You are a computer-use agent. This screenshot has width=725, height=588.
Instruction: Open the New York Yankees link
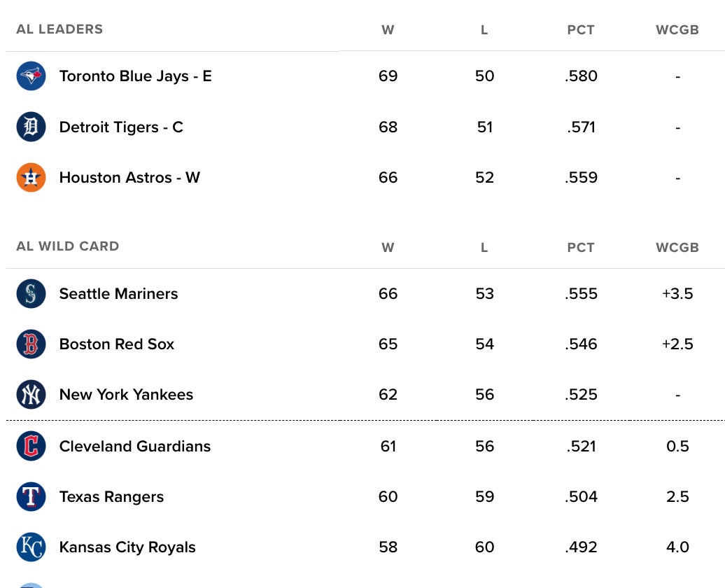[126, 395]
